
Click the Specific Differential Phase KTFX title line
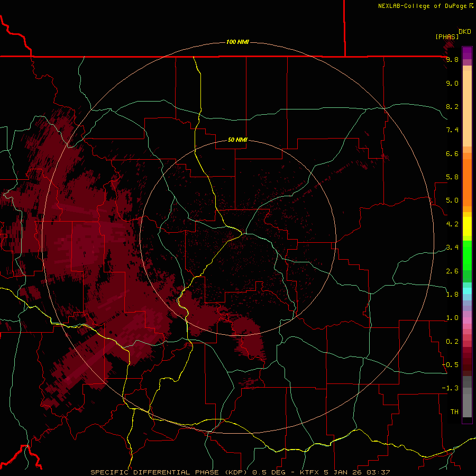241,472
